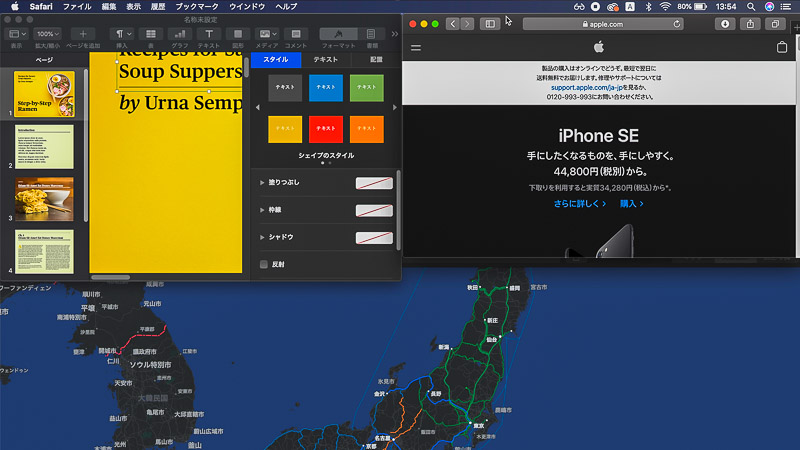Open the 挿入 insert paragraph dropdown
Image resolution: width=800 pixels, height=450 pixels.
coord(121,34)
